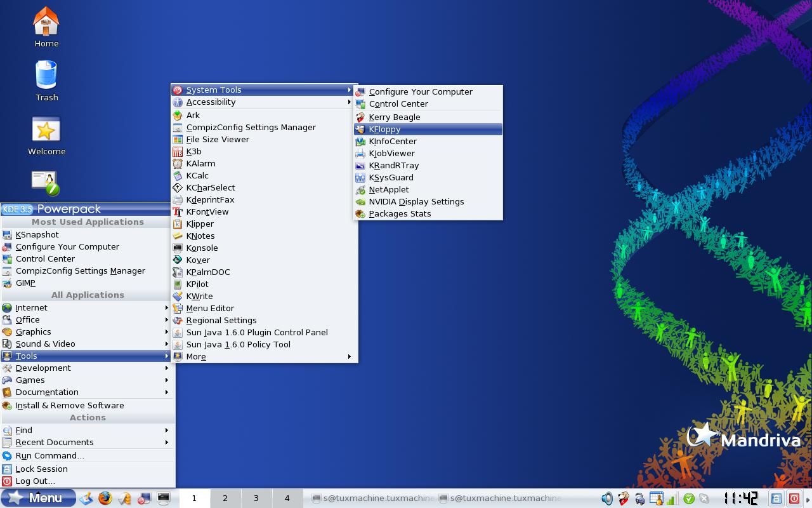
Task: Launch KWrite text editor
Action: (265, 297)
